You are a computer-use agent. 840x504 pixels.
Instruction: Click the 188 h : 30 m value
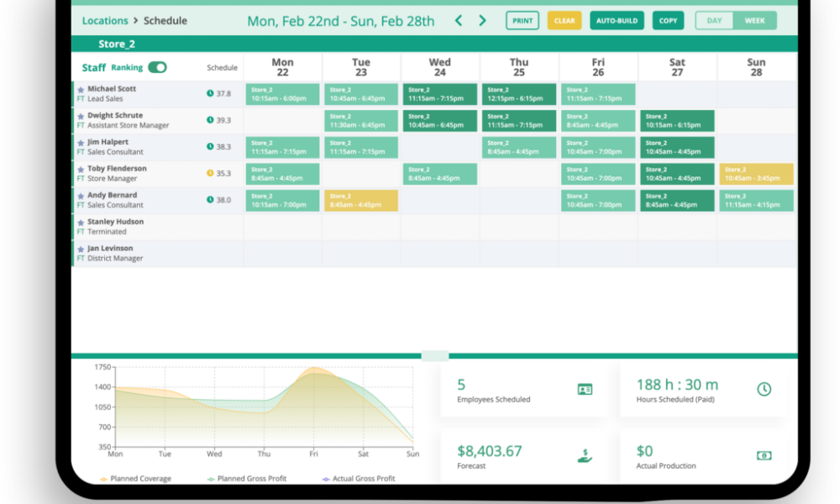click(677, 385)
